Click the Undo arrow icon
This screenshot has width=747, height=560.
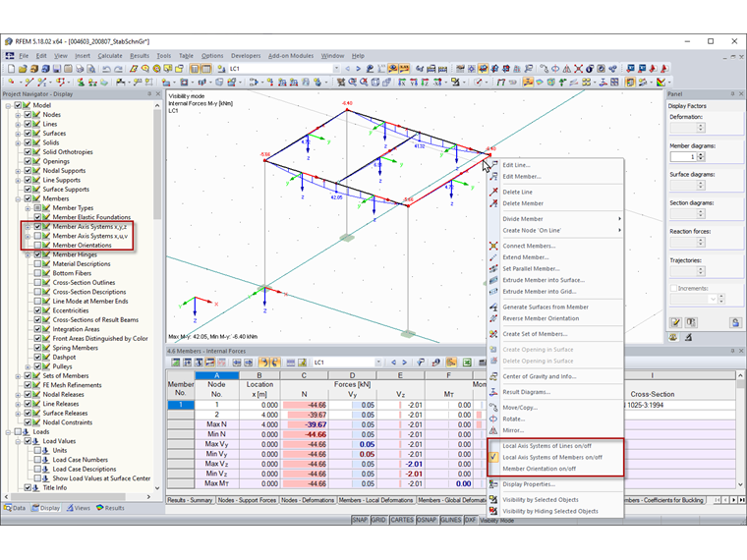[x=106, y=69]
